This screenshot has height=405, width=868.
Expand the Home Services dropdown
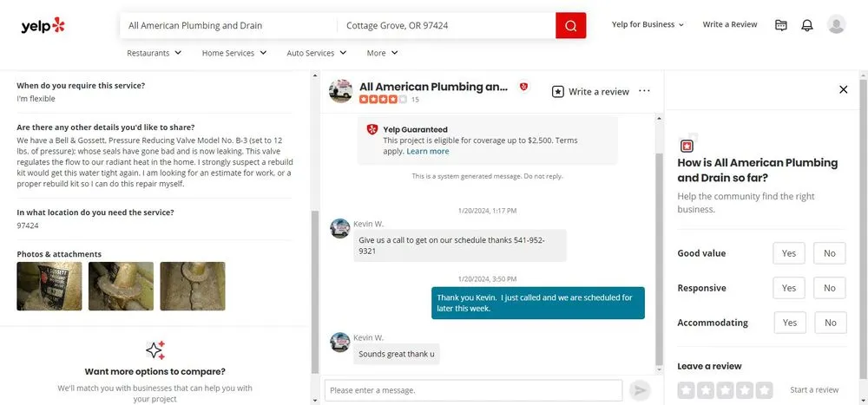pos(234,53)
